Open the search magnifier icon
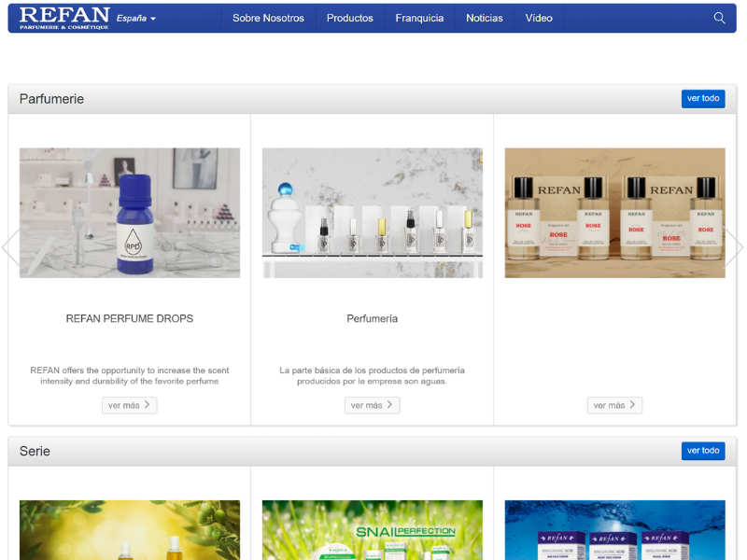 coord(719,18)
